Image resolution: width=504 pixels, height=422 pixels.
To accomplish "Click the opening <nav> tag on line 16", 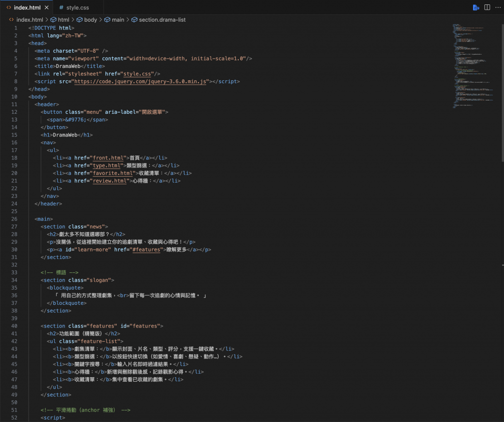I will (48, 142).
